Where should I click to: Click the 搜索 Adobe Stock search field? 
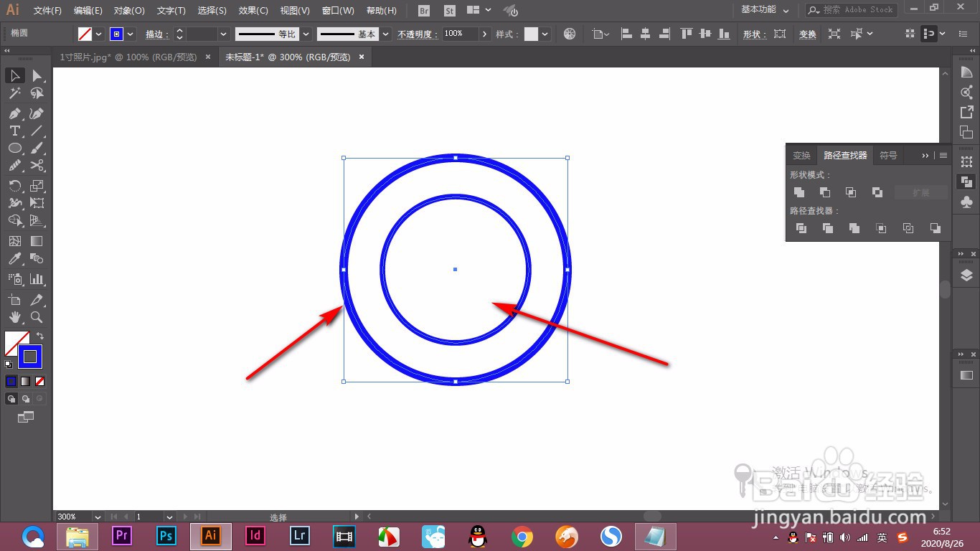(851, 10)
